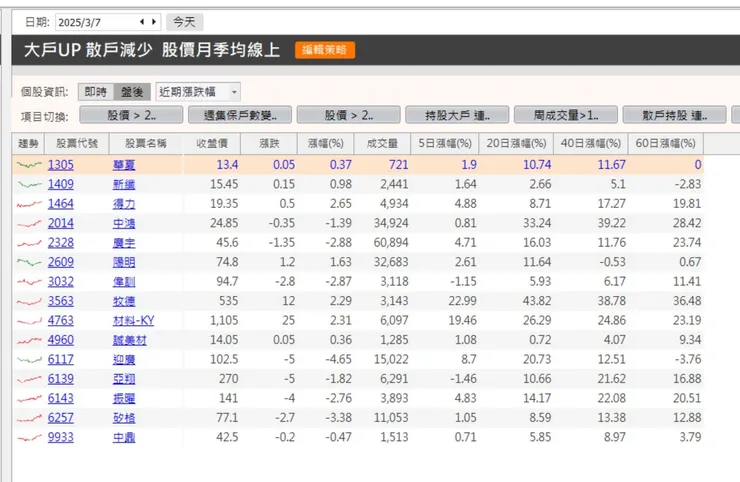This screenshot has height=482, width=740.
Task: Open trend sparkline for stock 6143
Action: click(x=29, y=398)
